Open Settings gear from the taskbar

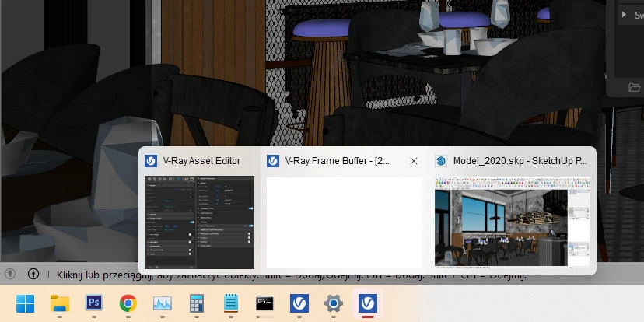(334, 303)
